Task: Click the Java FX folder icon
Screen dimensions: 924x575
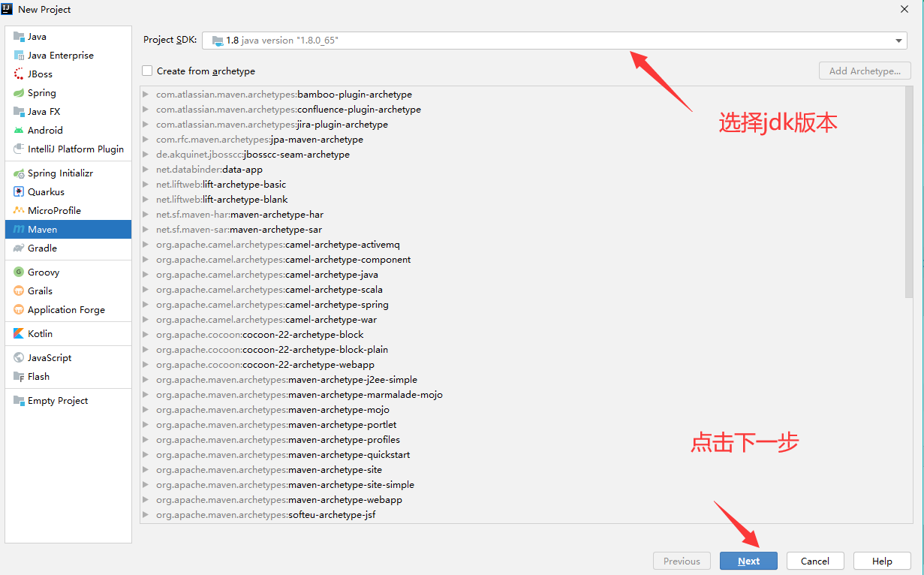Action: click(x=19, y=112)
